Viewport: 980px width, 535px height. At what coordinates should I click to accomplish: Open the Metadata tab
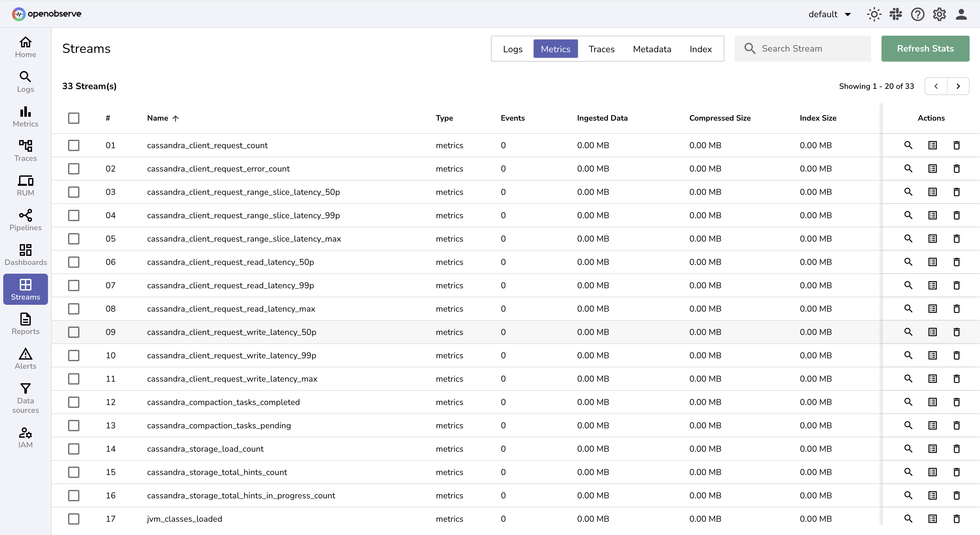[x=652, y=49]
